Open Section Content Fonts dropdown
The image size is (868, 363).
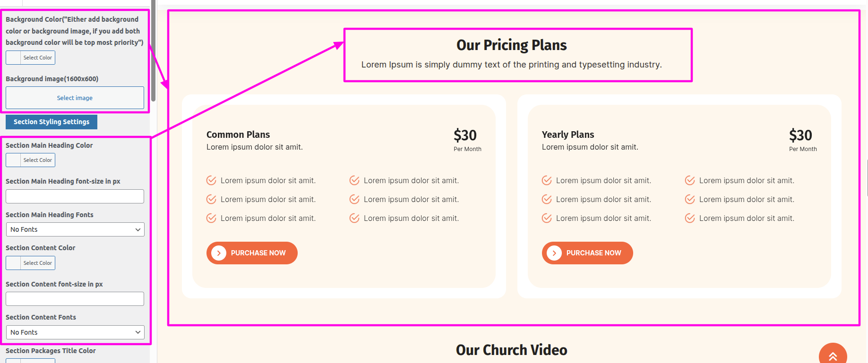[75, 332]
